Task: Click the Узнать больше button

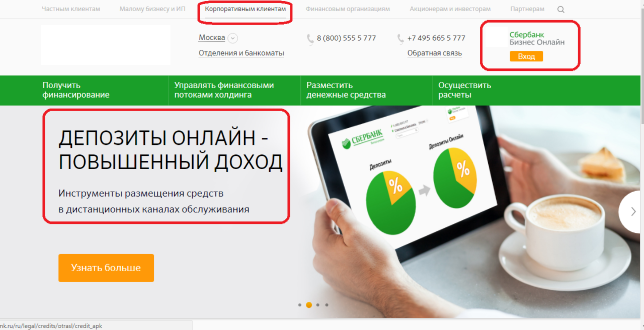Action: point(106,268)
